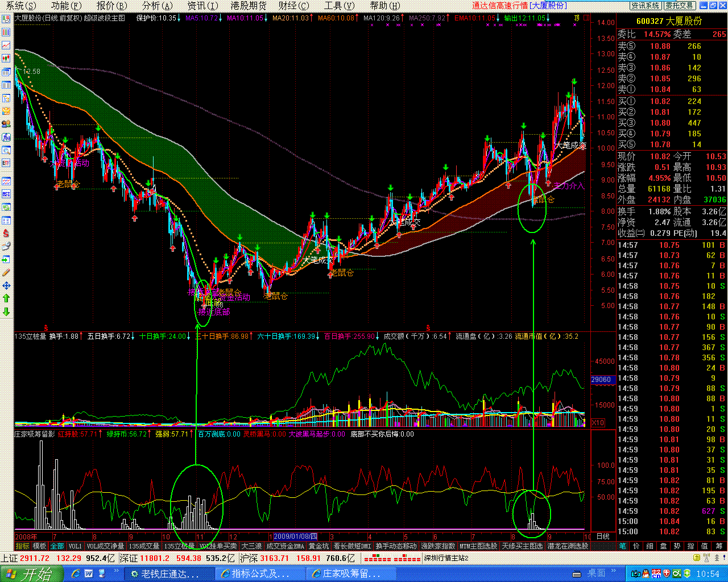Click the ETF icon in left sidebar

pyautogui.click(x=6, y=163)
